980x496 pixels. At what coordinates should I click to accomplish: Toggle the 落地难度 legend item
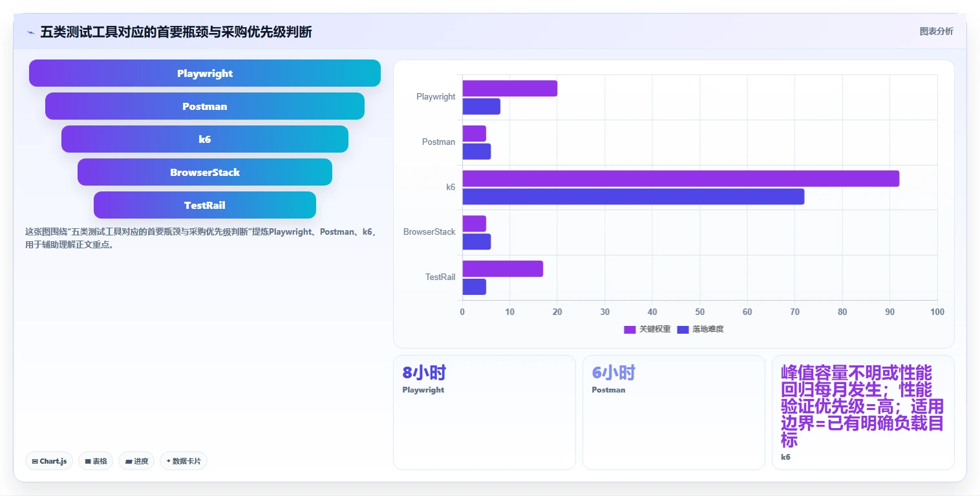tap(700, 329)
